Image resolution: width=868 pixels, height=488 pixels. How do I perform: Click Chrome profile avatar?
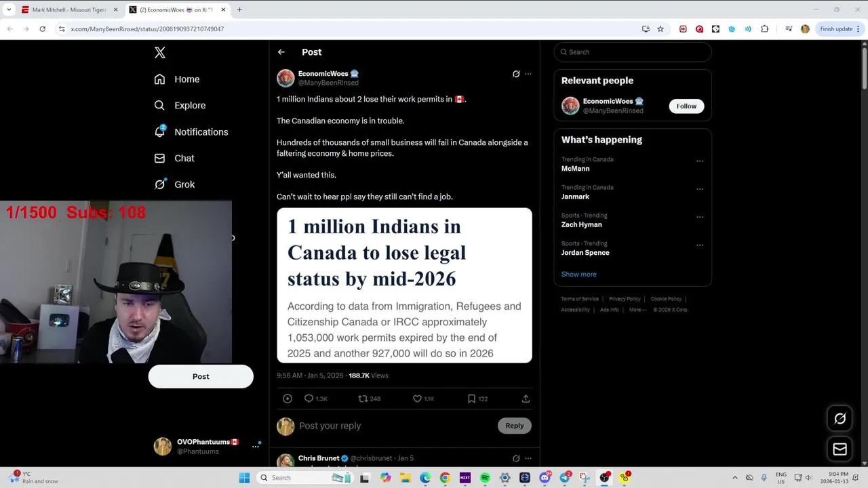(805, 29)
